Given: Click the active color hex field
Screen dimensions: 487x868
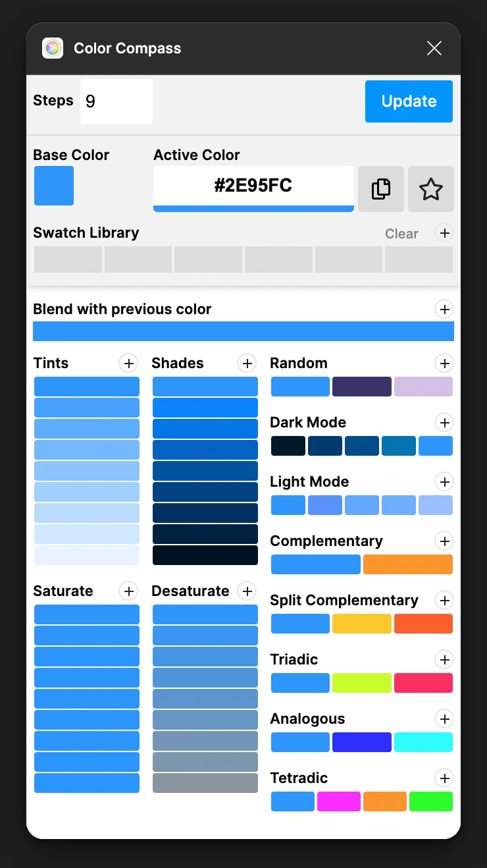Looking at the screenshot, I should coord(253,186).
